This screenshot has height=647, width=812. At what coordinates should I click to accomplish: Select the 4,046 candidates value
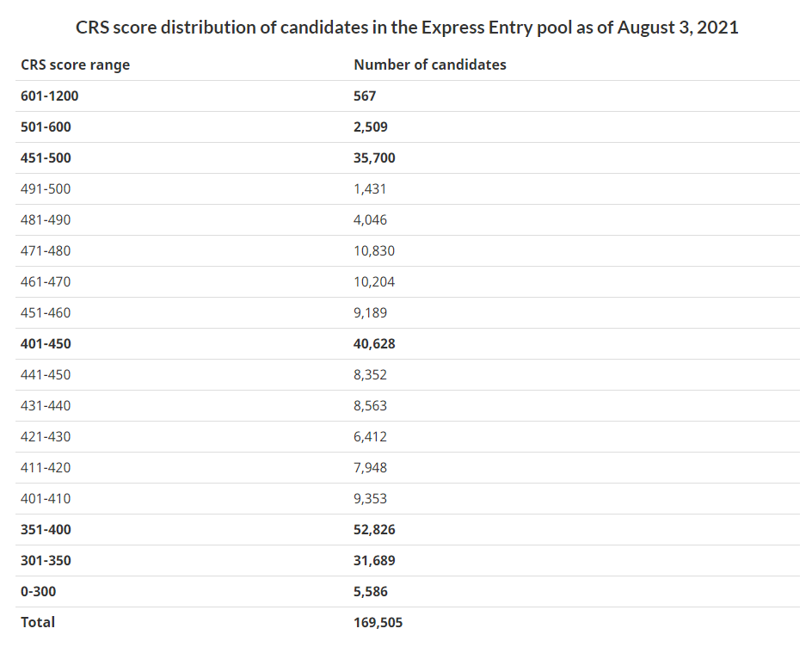click(x=371, y=219)
